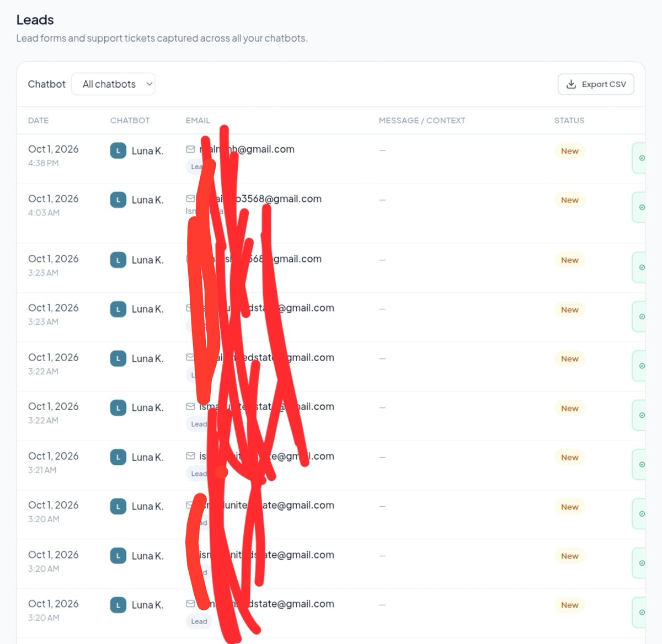Click the envelope icon in the 4:03 AM row
This screenshot has height=644, width=662.
click(190, 198)
